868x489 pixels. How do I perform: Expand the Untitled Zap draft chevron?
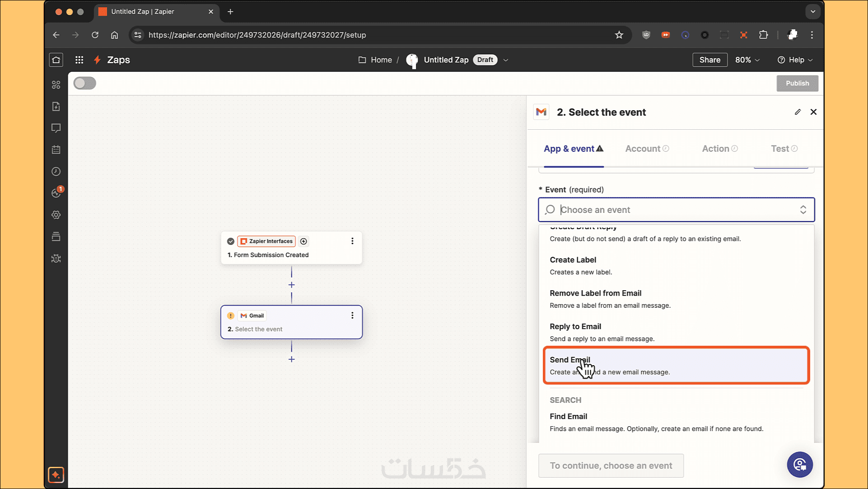click(506, 60)
